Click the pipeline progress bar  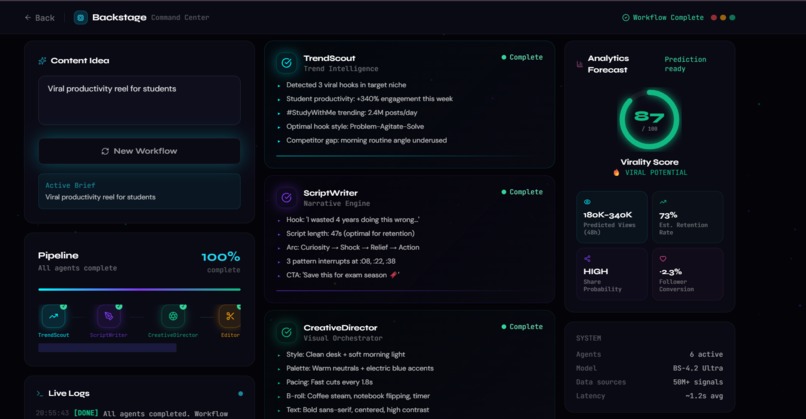pyautogui.click(x=139, y=289)
